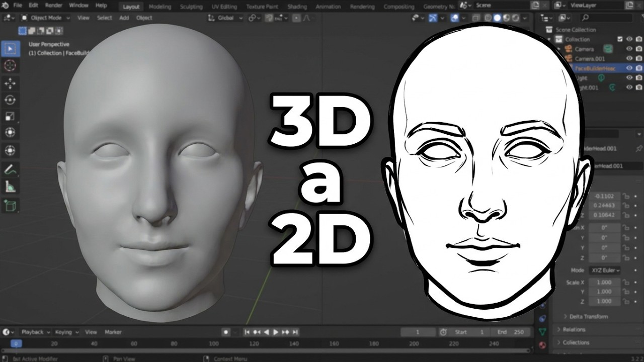Switch to material preview shading icon

[x=507, y=18]
